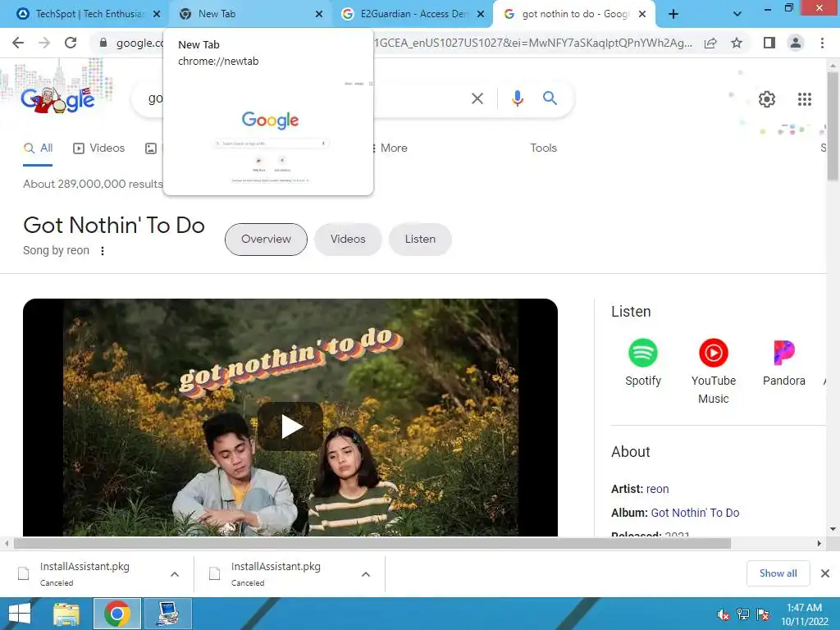This screenshot has width=840, height=630.
Task: Open the tab search dropdown
Action: click(x=737, y=14)
